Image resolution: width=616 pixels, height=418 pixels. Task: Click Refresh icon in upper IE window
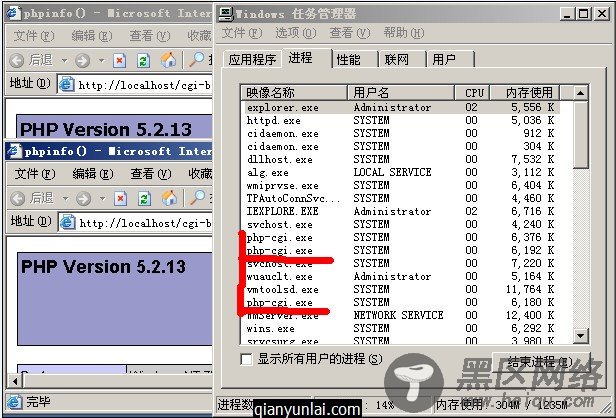click(143, 60)
